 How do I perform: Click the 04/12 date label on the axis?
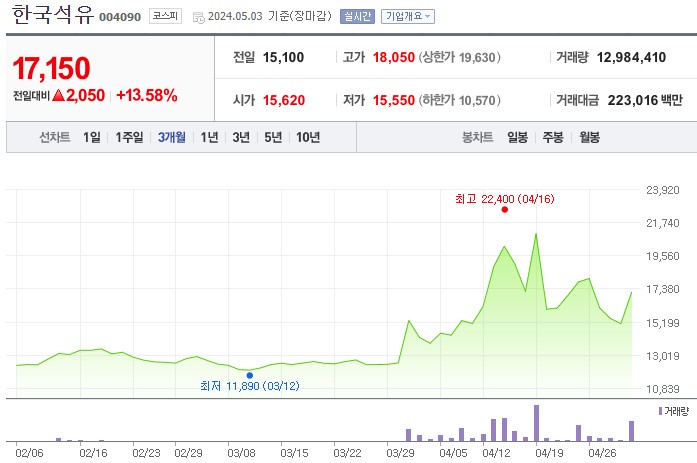click(x=496, y=453)
